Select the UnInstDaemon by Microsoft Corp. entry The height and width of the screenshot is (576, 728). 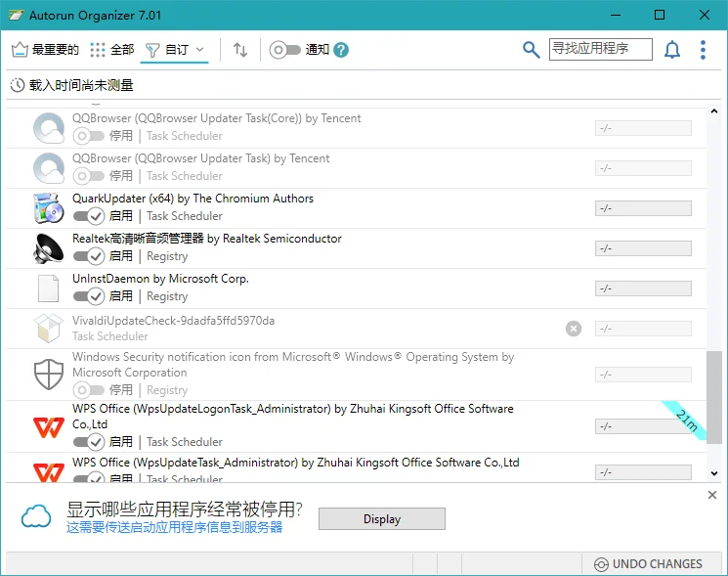356,288
